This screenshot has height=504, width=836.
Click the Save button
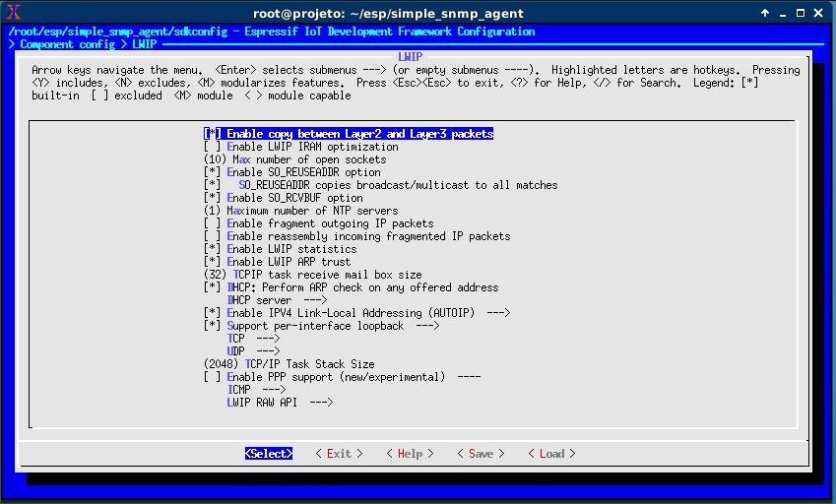(481, 454)
